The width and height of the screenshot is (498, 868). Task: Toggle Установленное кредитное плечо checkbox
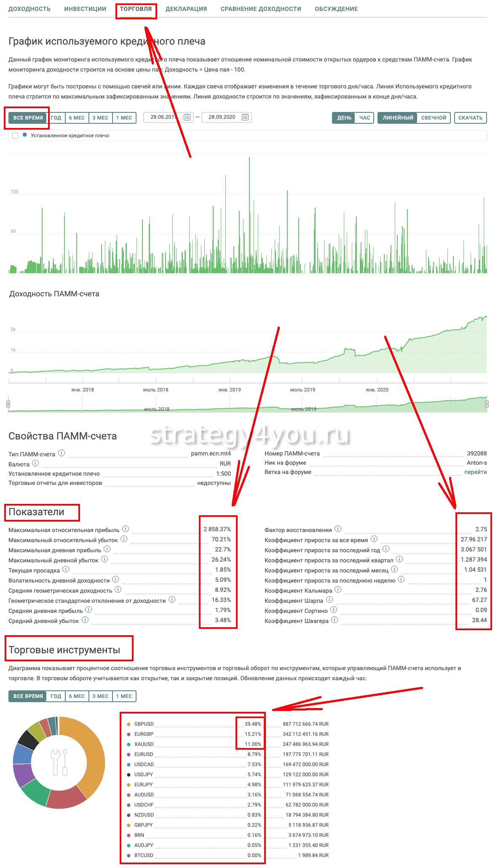tap(15, 136)
